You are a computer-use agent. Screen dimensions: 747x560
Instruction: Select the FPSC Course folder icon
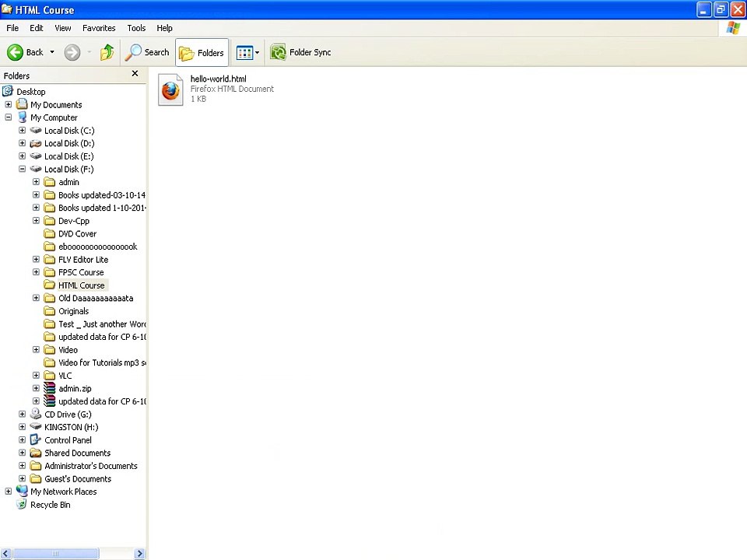click(50, 272)
